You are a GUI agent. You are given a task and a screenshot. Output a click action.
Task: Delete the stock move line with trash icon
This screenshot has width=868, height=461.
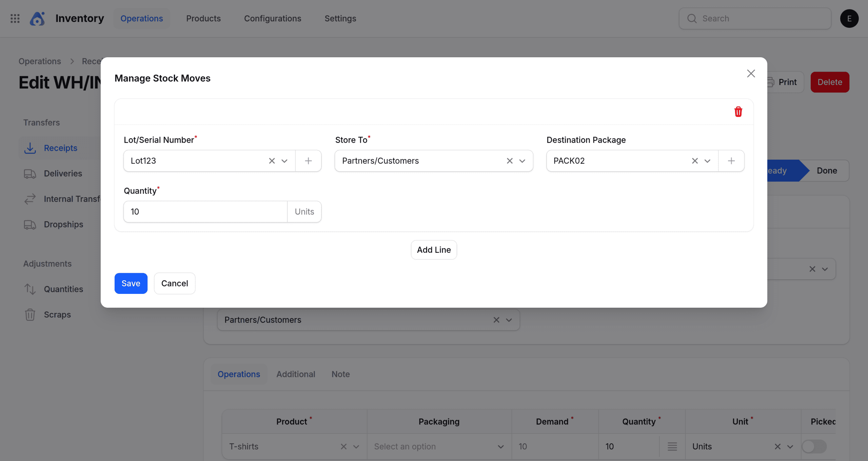(x=738, y=112)
